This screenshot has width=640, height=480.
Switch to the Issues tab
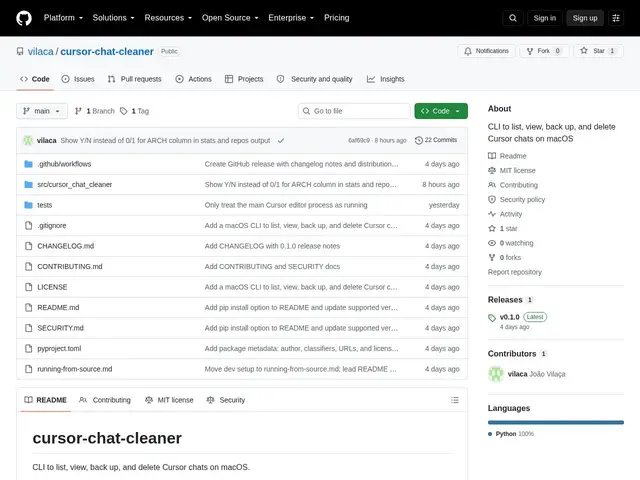tap(78, 79)
